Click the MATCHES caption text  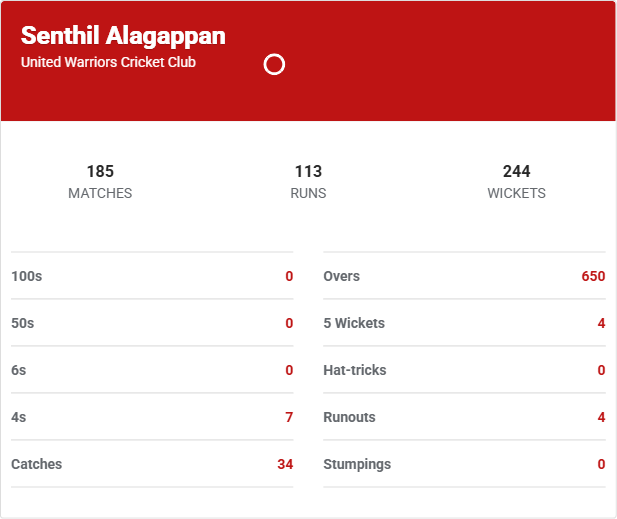pyautogui.click(x=100, y=193)
